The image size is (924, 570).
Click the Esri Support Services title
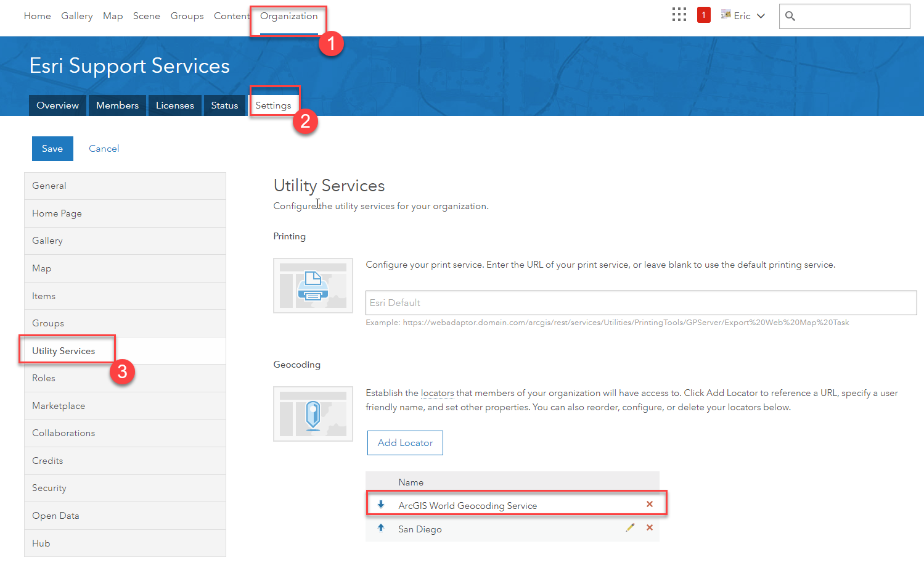point(129,66)
